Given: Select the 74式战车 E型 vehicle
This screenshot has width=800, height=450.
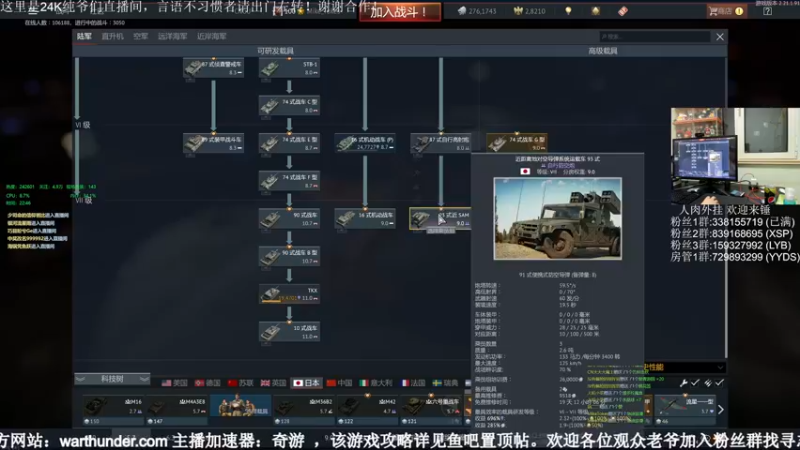Looking at the screenshot, I should click(x=289, y=143).
